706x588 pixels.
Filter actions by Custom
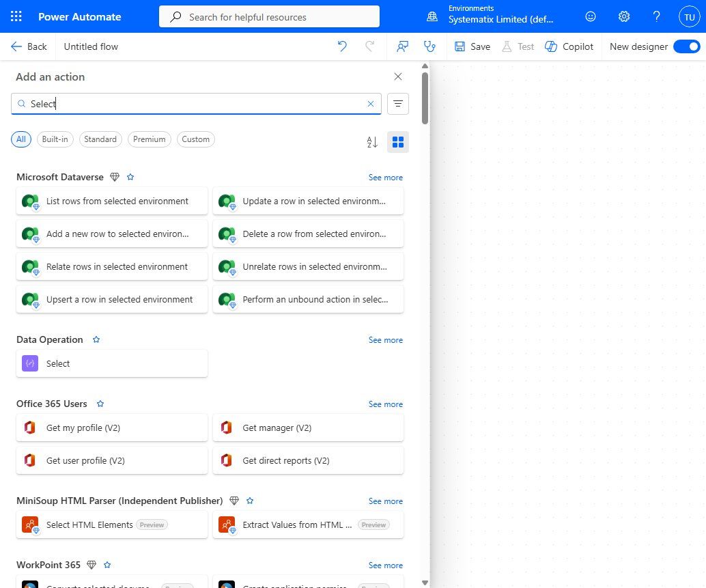(196, 139)
